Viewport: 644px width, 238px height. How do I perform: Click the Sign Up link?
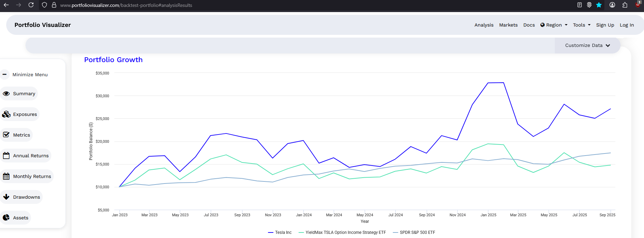605,25
